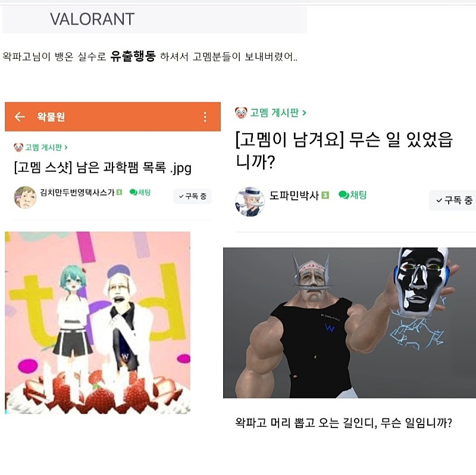Toggle the 구독 중 subscription on the left post
The image size is (476, 475).
pos(192,196)
